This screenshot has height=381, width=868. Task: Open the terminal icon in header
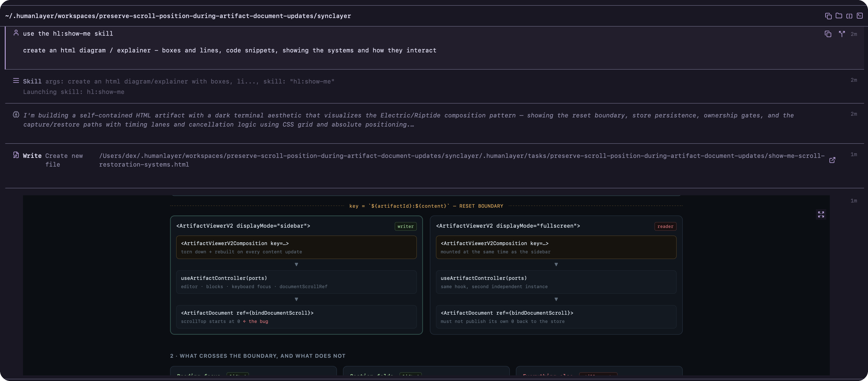click(x=860, y=16)
